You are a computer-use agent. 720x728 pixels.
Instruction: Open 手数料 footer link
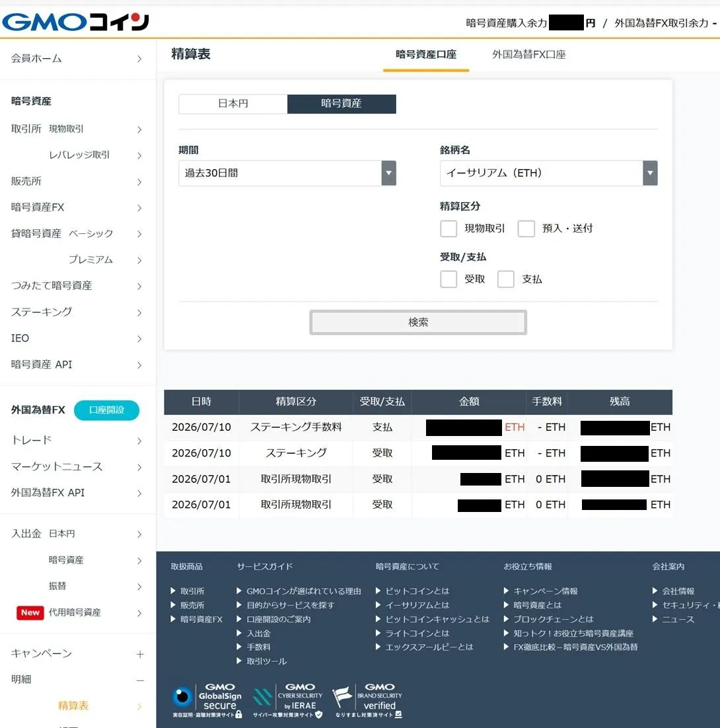tap(258, 647)
